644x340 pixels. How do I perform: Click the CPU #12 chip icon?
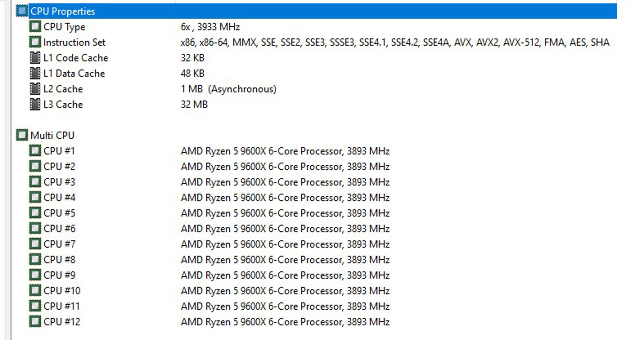click(35, 322)
